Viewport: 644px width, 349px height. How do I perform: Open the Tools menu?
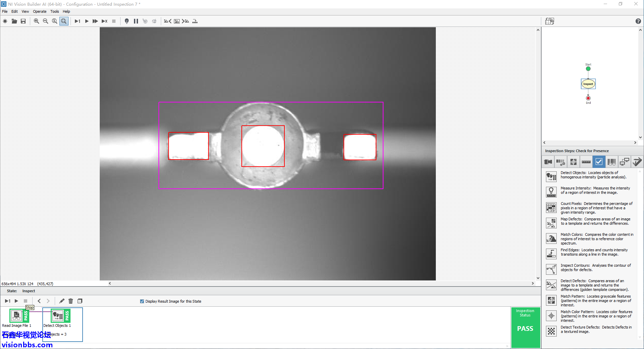[x=54, y=11]
